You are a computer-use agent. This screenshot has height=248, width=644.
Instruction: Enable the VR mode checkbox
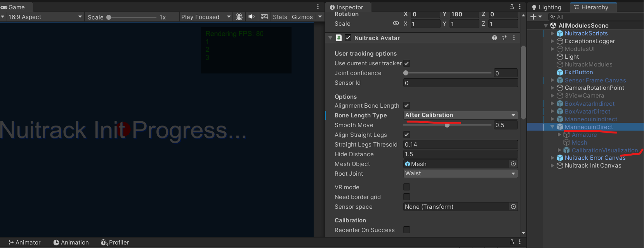point(407,187)
